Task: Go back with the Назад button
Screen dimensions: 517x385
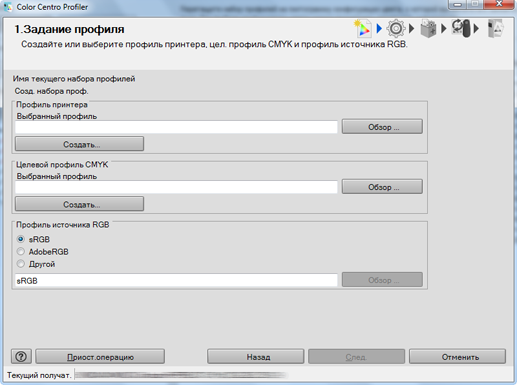Action: click(x=256, y=357)
